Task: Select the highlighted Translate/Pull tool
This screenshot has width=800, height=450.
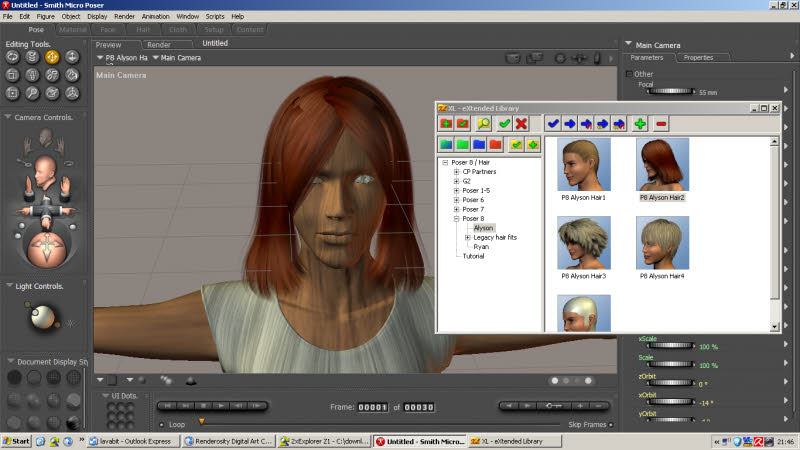Action: [x=51, y=57]
